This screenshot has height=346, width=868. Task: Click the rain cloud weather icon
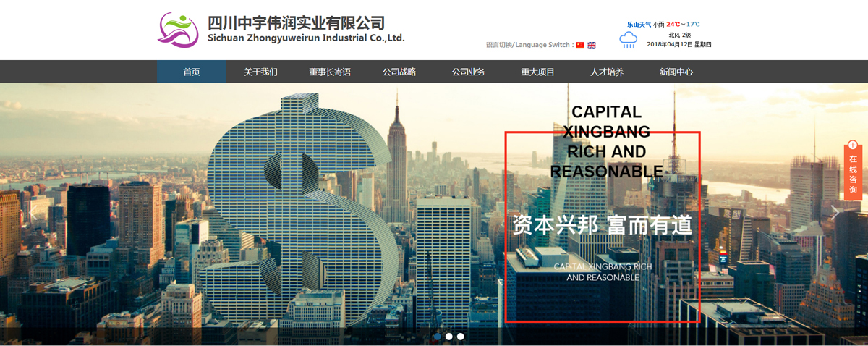pos(629,41)
